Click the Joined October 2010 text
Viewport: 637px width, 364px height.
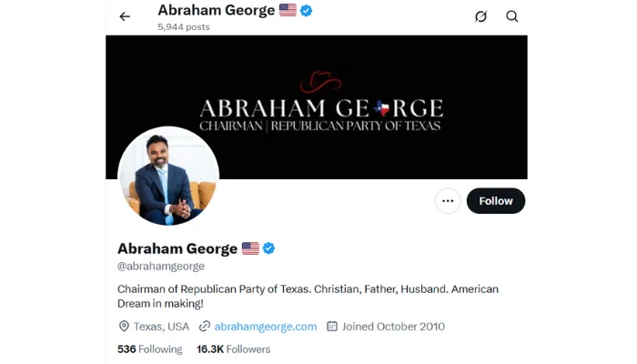pos(393,327)
